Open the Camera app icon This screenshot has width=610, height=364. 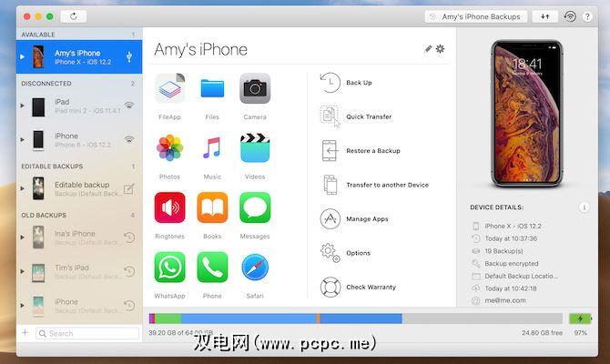255,88
